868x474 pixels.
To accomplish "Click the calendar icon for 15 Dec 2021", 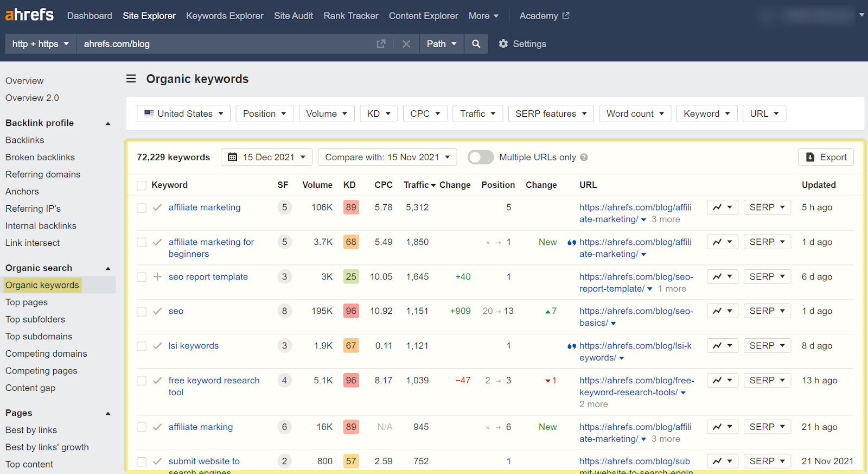I will 233,157.
